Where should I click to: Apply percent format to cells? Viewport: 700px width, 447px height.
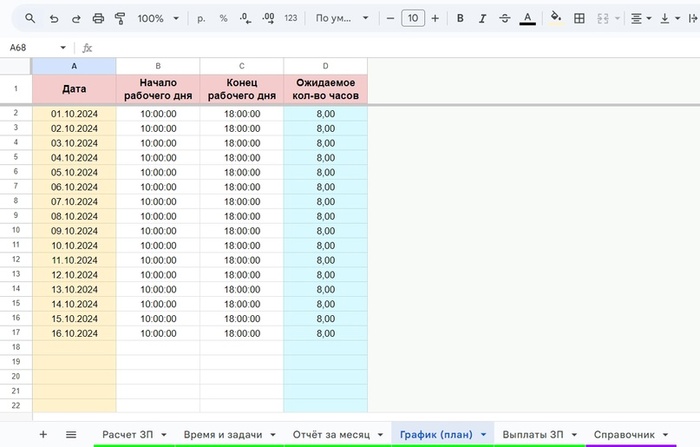coord(223,18)
